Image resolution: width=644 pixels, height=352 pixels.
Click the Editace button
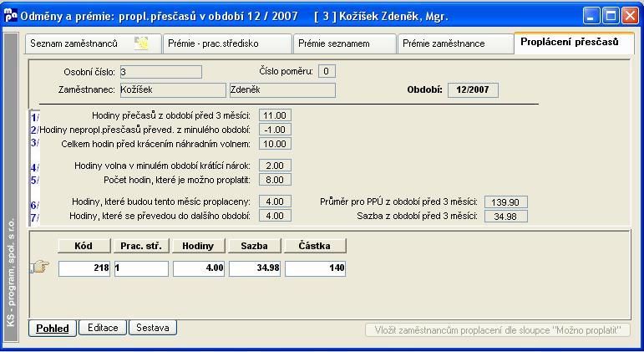[x=103, y=328]
